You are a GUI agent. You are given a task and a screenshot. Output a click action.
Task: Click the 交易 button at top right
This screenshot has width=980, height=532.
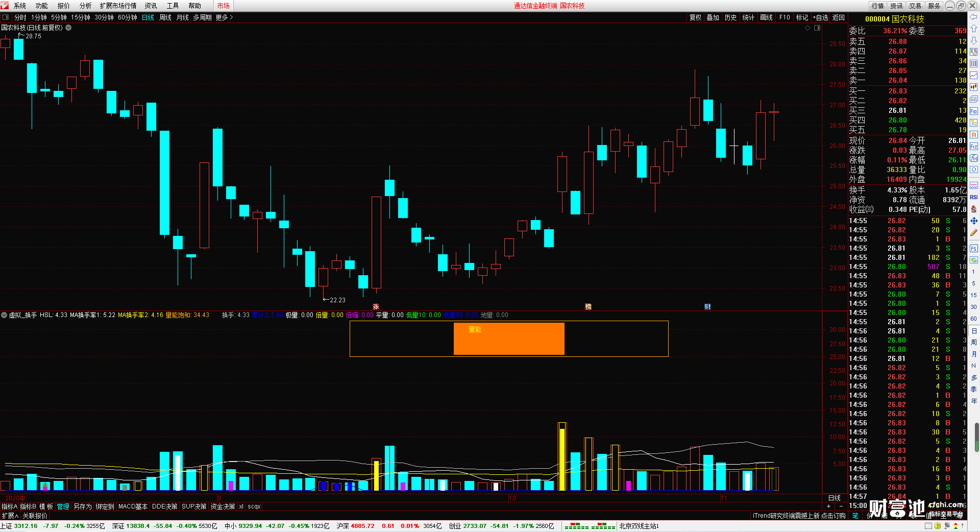[x=915, y=6]
